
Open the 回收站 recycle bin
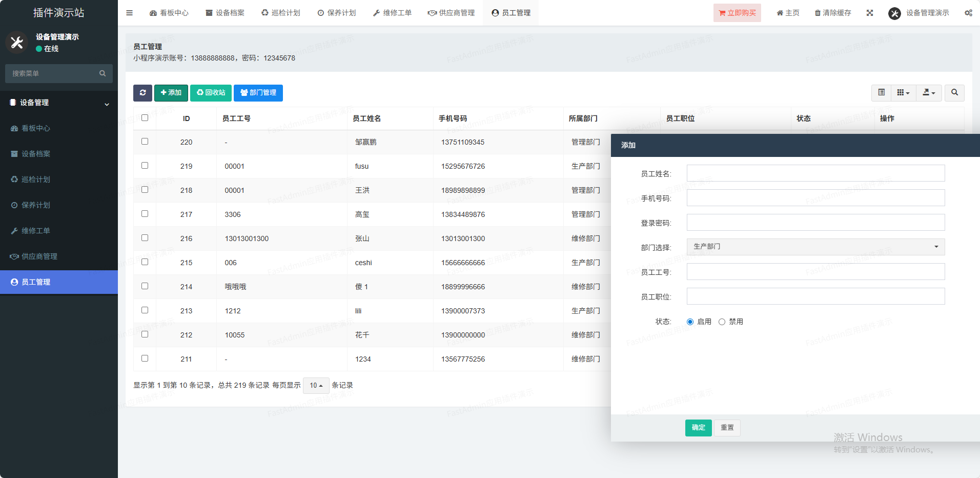point(211,93)
